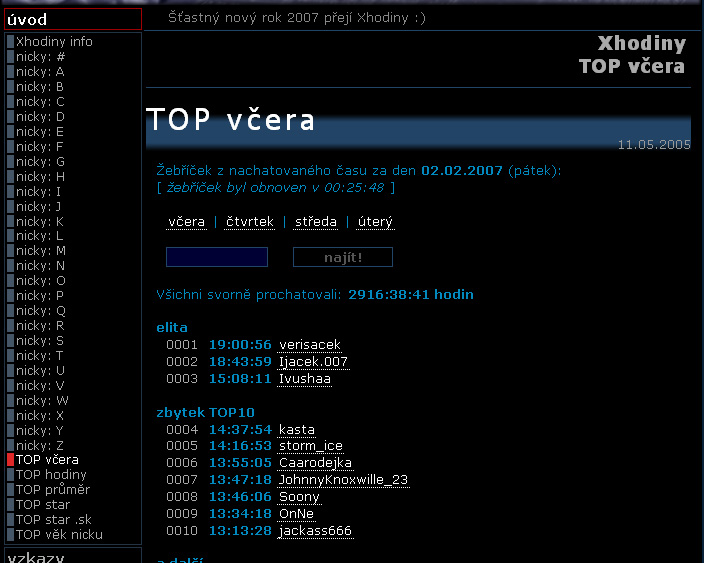
Task: Open 'TOP průměr' ranking page
Action: click(52, 490)
